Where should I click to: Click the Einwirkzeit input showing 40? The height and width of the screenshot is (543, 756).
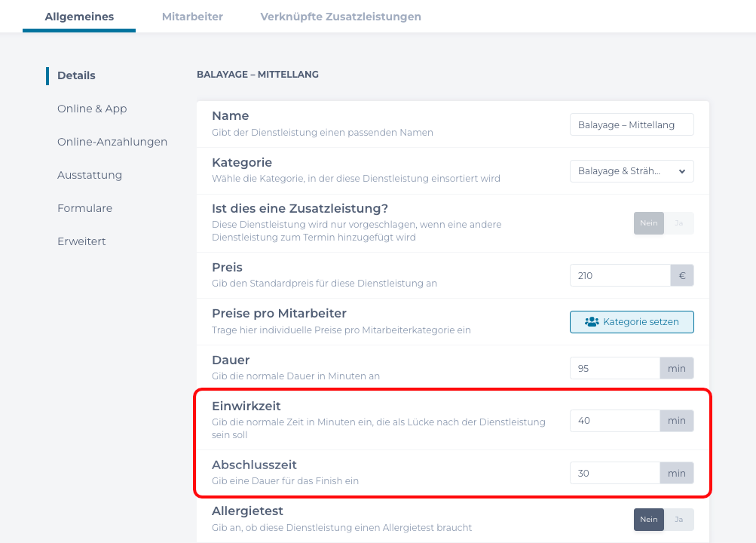tap(614, 420)
